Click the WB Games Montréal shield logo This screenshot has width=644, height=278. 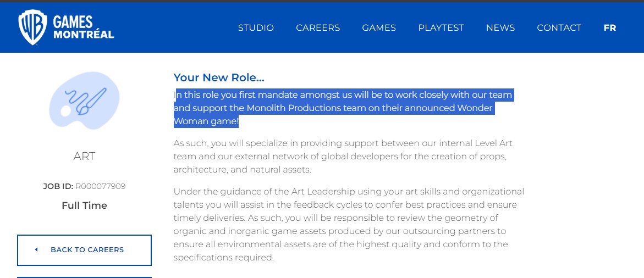32,27
